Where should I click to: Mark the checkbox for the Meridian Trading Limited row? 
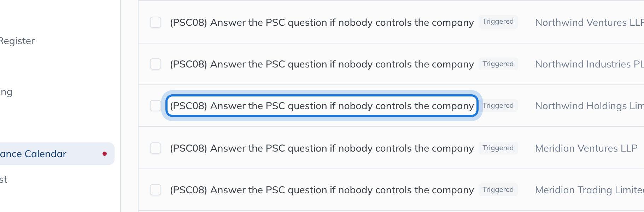click(156, 190)
